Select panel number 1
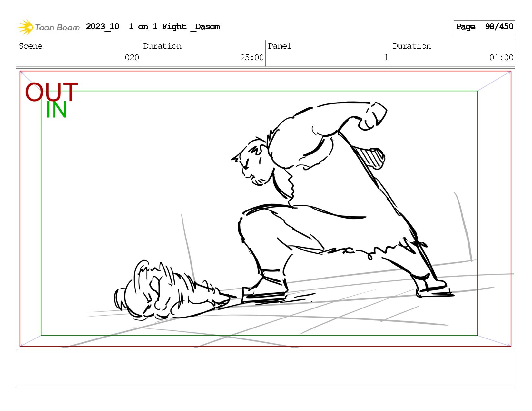This screenshot has width=532, height=411. (x=386, y=58)
